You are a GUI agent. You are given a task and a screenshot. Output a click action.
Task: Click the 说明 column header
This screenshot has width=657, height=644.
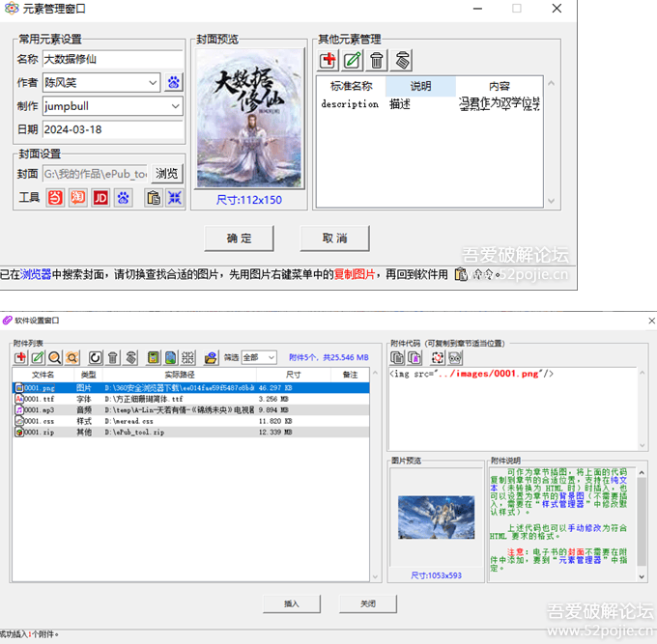pos(420,86)
